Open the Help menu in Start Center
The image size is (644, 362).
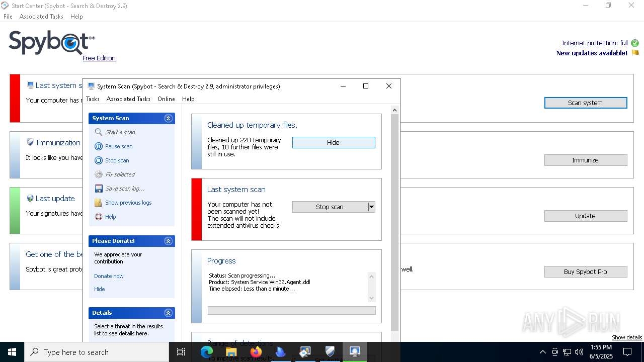(x=76, y=17)
